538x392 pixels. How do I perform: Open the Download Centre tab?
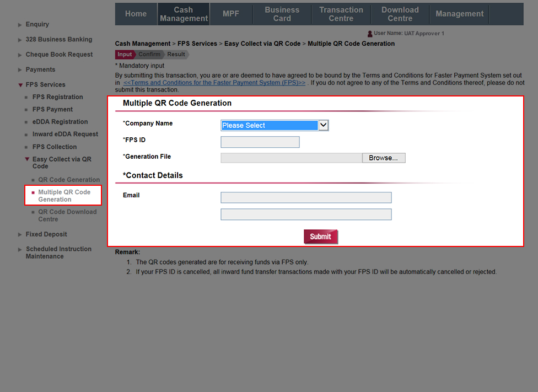[x=400, y=14]
